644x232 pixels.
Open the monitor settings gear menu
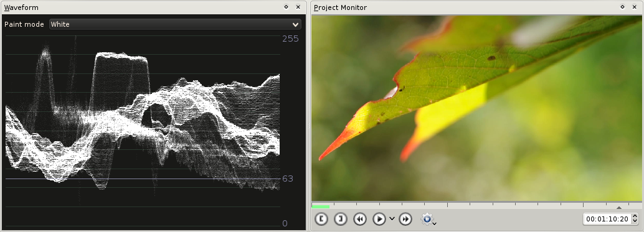[x=428, y=220]
